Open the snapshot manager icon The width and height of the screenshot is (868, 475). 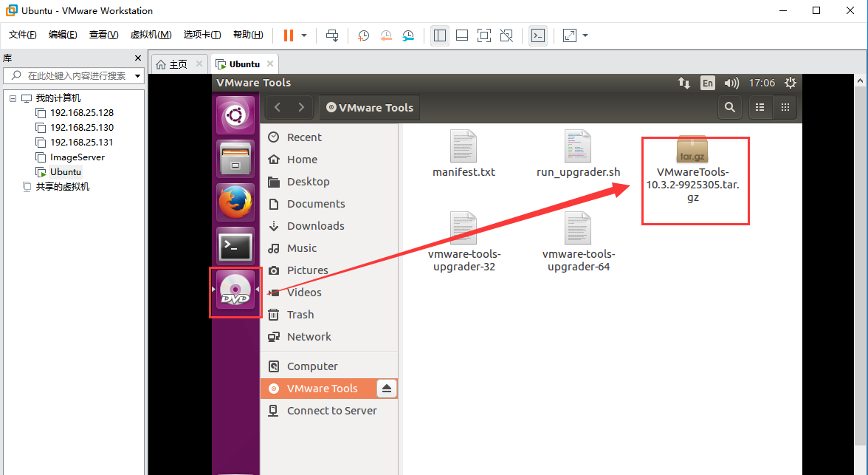click(408, 35)
